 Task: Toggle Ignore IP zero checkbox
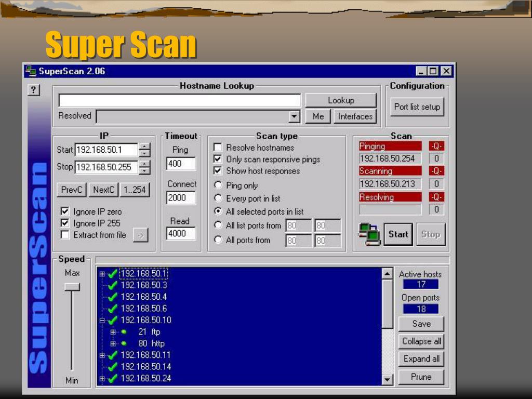[65, 211]
